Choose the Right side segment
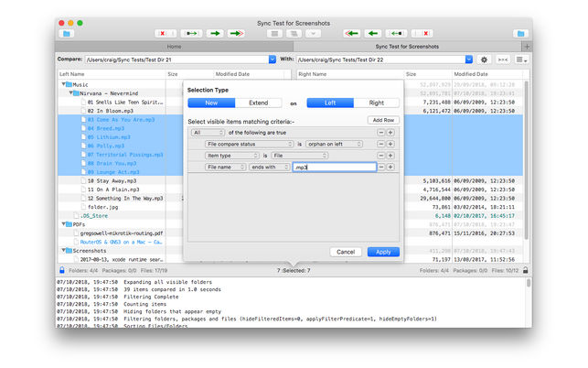The height and width of the screenshot is (368, 588). (376, 103)
